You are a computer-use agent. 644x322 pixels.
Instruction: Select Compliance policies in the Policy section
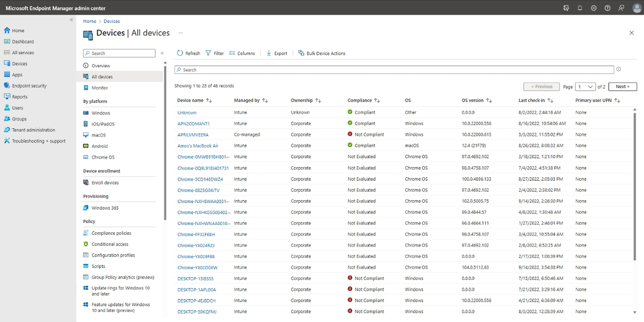point(111,233)
